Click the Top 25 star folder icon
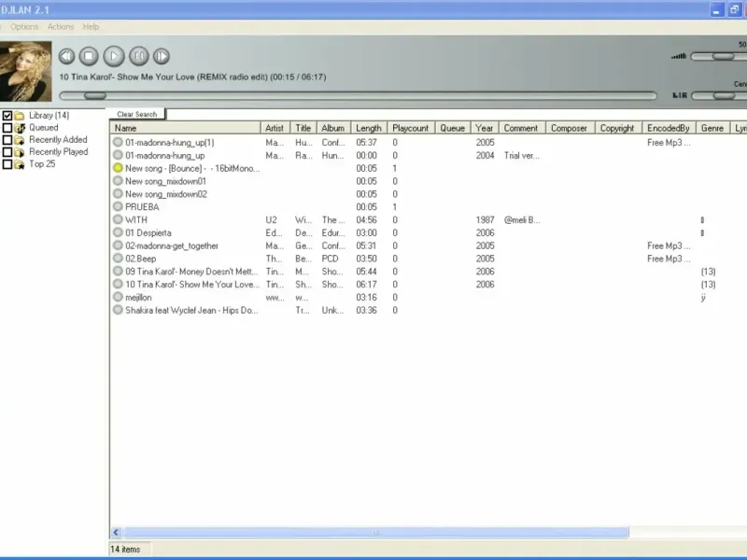Viewport: 747px width, 560px height. click(20, 164)
